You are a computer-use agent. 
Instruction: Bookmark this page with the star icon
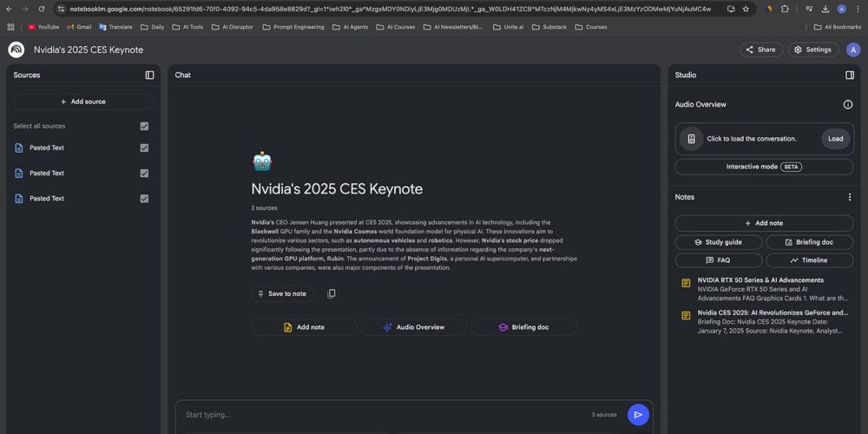pyautogui.click(x=746, y=9)
